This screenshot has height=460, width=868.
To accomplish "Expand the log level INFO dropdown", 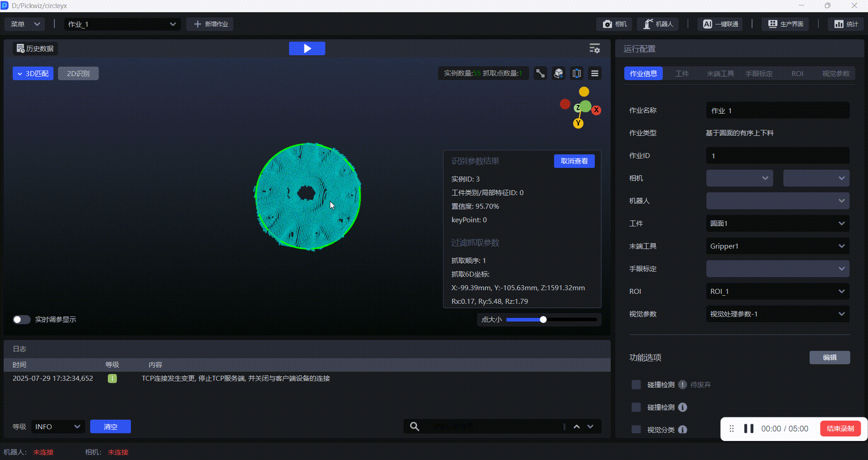I will click(58, 426).
